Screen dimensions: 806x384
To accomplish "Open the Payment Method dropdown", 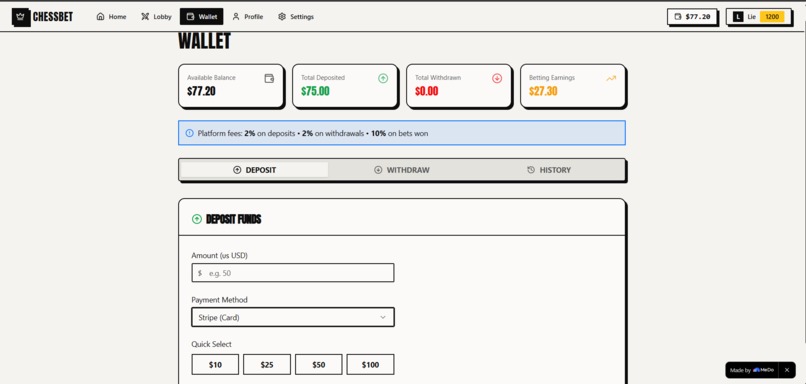I will click(293, 317).
